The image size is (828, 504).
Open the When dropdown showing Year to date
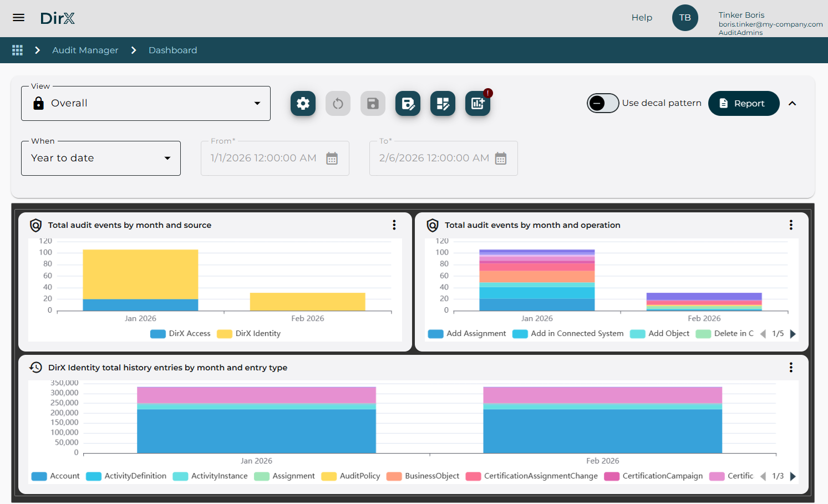[x=100, y=158]
